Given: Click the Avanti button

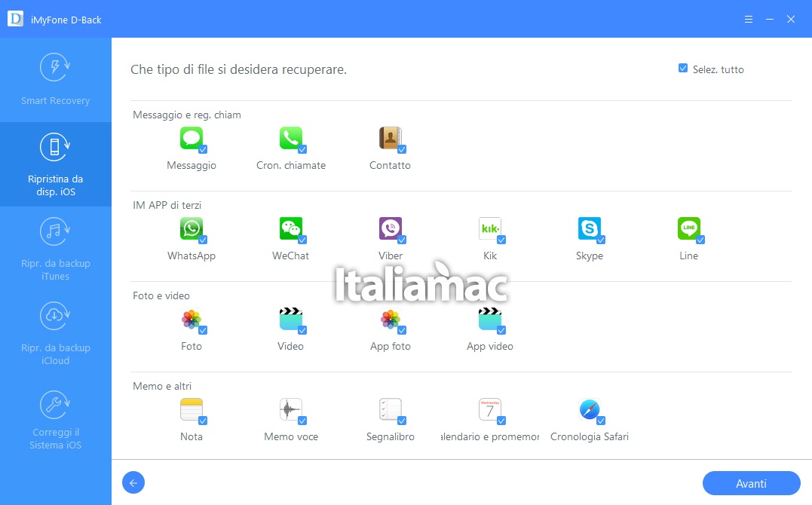Looking at the screenshot, I should pos(752,483).
